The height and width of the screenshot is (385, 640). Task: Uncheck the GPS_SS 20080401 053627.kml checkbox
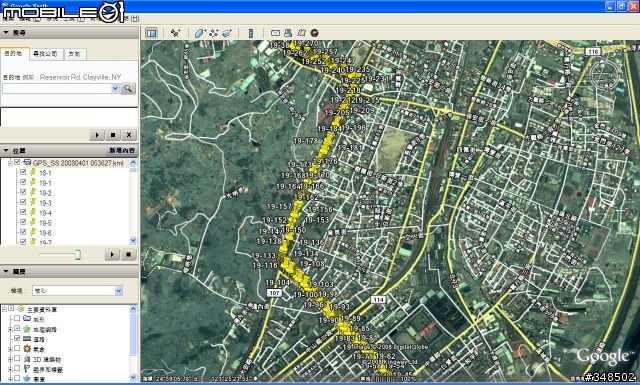17,162
